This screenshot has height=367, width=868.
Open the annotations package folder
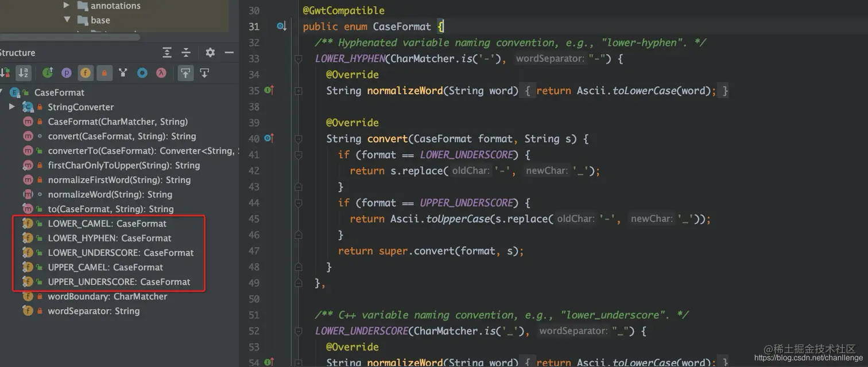coord(108,6)
